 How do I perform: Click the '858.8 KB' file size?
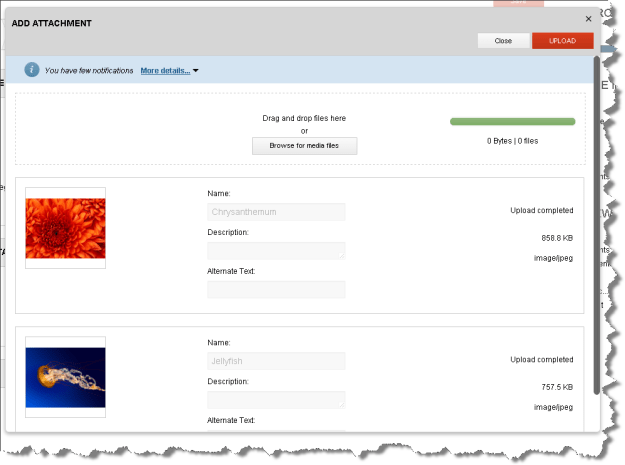tap(557, 238)
